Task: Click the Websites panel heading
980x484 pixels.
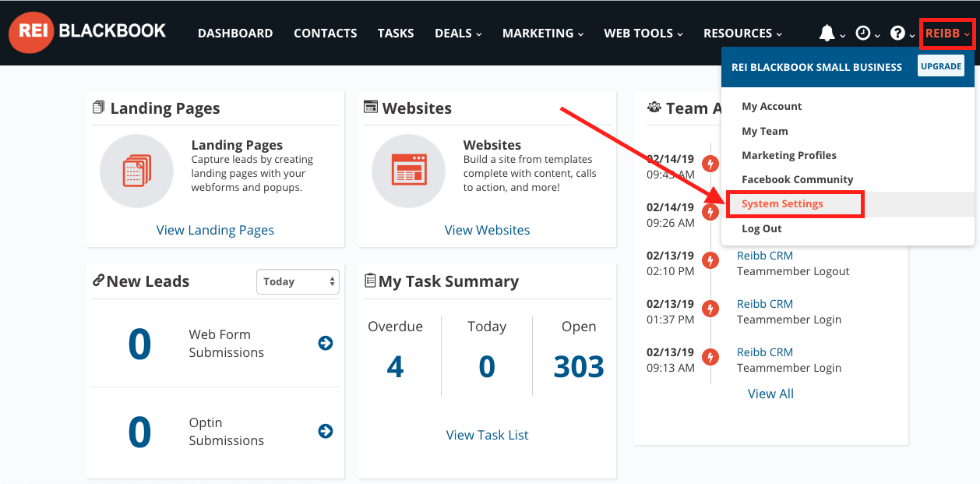Action: tap(417, 108)
